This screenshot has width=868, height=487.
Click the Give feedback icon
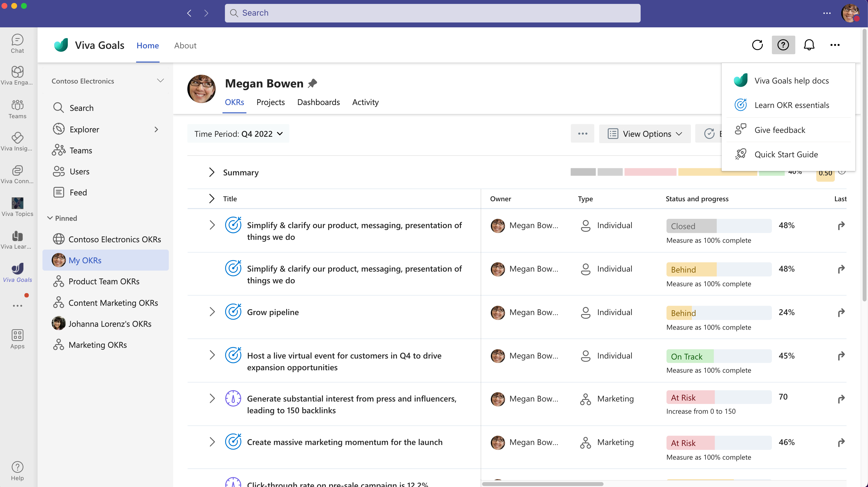pos(740,129)
